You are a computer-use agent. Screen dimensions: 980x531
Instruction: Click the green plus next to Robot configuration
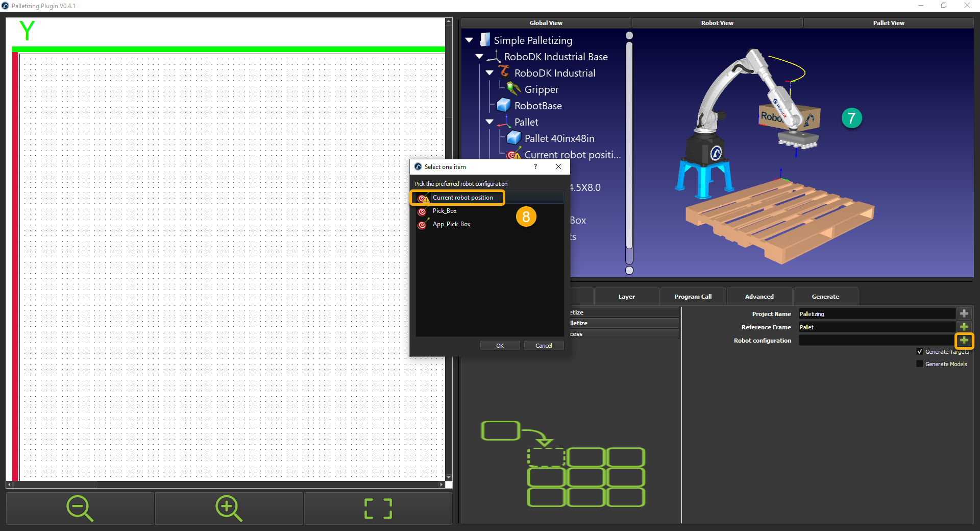[964, 341]
